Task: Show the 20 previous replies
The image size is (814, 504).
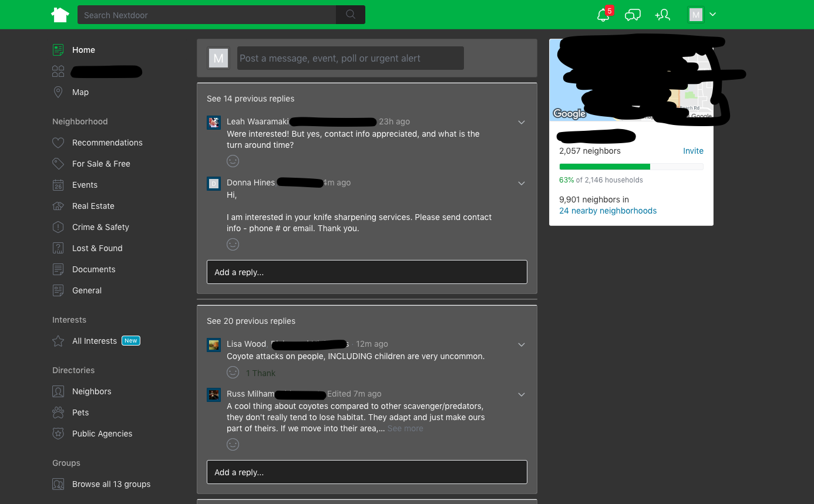Action: pos(251,321)
